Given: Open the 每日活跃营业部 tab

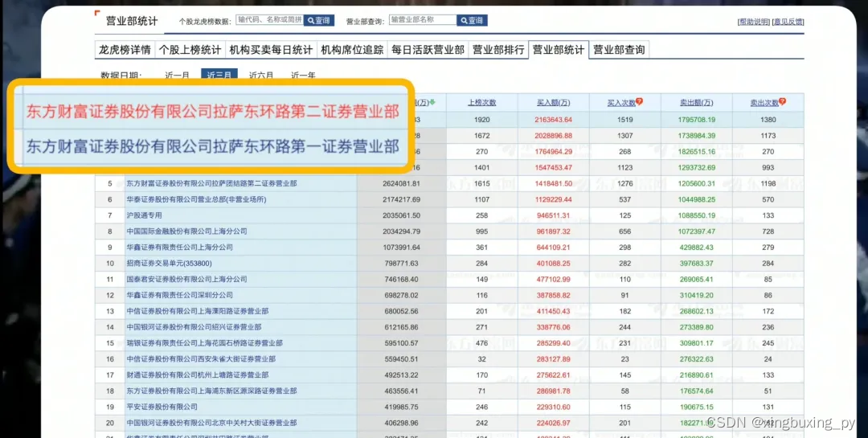Looking at the screenshot, I should coord(428,50).
